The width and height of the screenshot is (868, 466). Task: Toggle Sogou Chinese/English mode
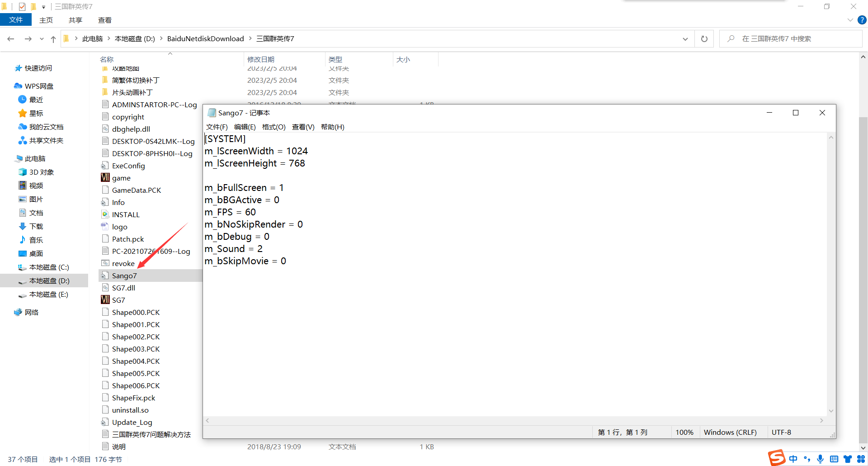click(x=793, y=459)
